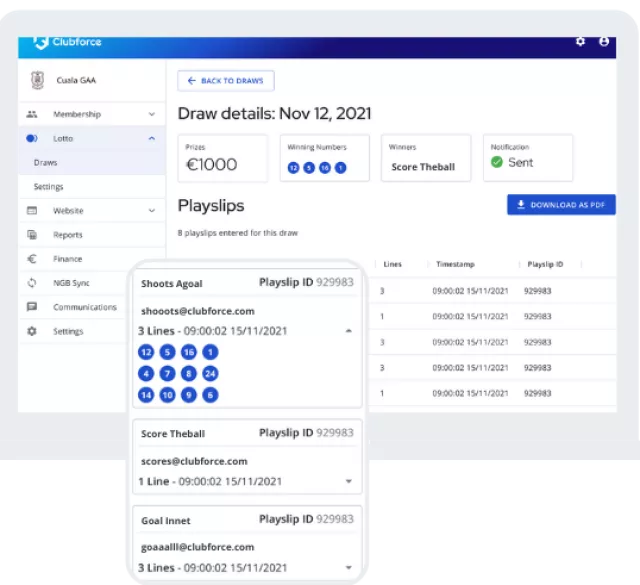Open Settings under Lotto submenu
This screenshot has width=640, height=585.
(48, 187)
